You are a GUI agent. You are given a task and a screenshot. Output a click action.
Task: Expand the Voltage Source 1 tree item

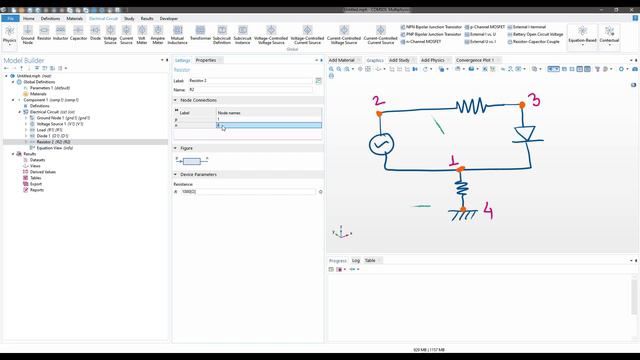coord(26,124)
